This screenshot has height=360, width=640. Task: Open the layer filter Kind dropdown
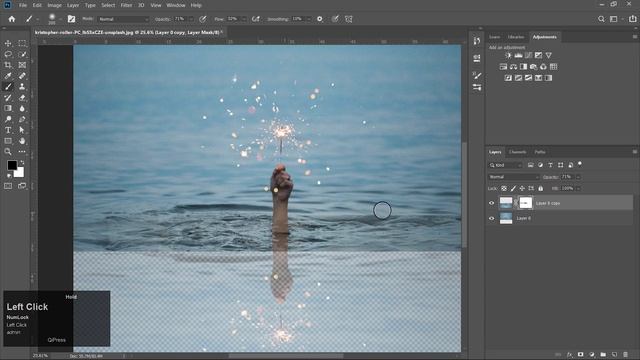tap(506, 165)
